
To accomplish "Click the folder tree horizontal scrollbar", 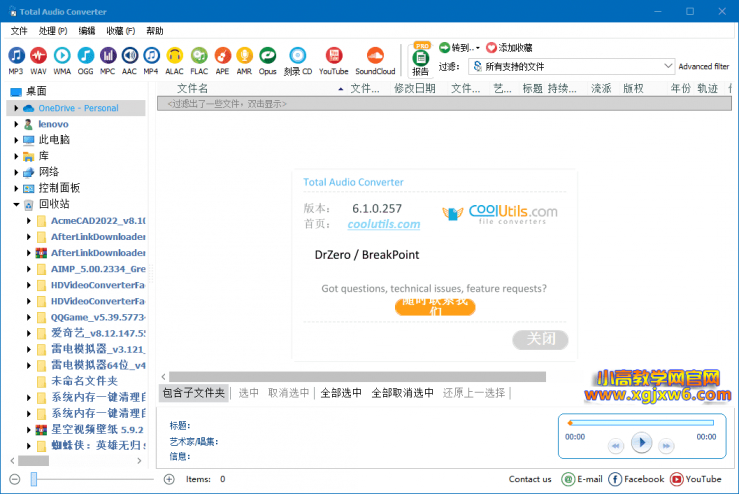I will (33, 461).
